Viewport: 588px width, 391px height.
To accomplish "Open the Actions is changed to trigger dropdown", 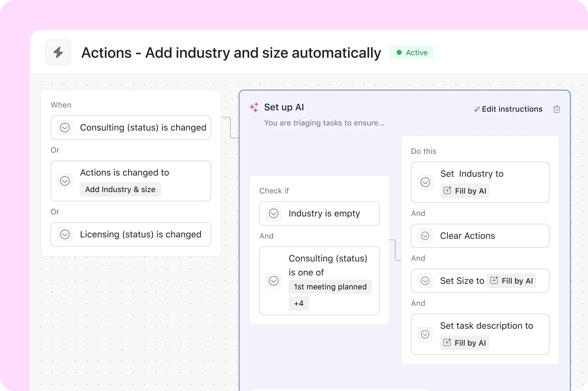I will pyautogui.click(x=65, y=181).
